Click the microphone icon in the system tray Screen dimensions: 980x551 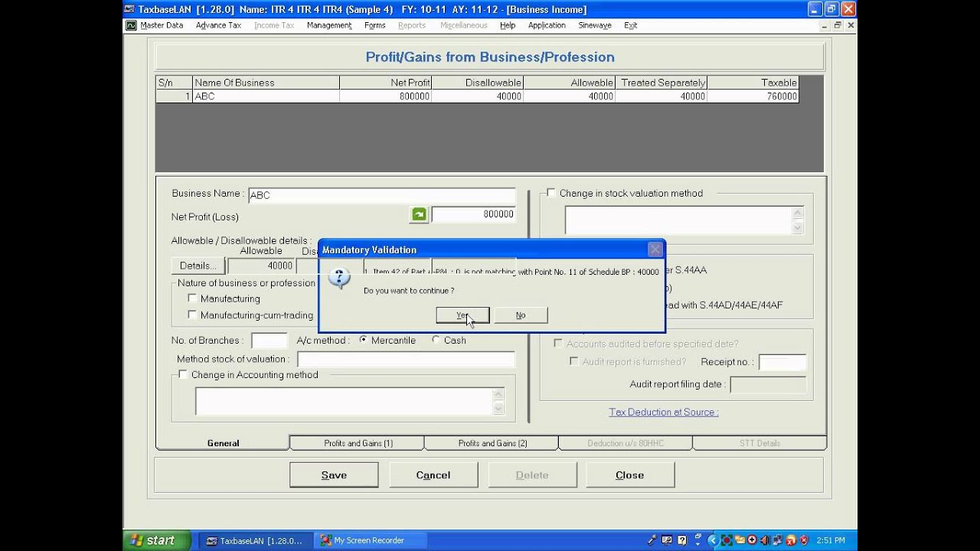click(652, 540)
